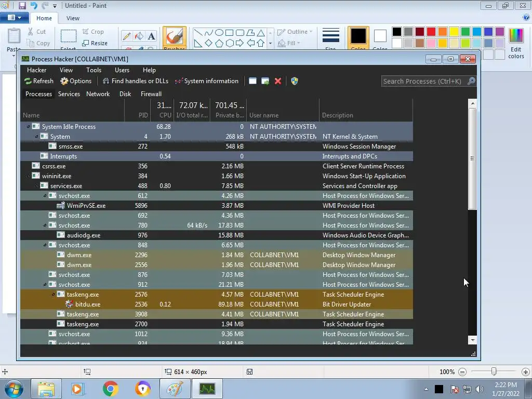
Task: Click Undo in Paint quick access toolbar
Action: (34, 5)
